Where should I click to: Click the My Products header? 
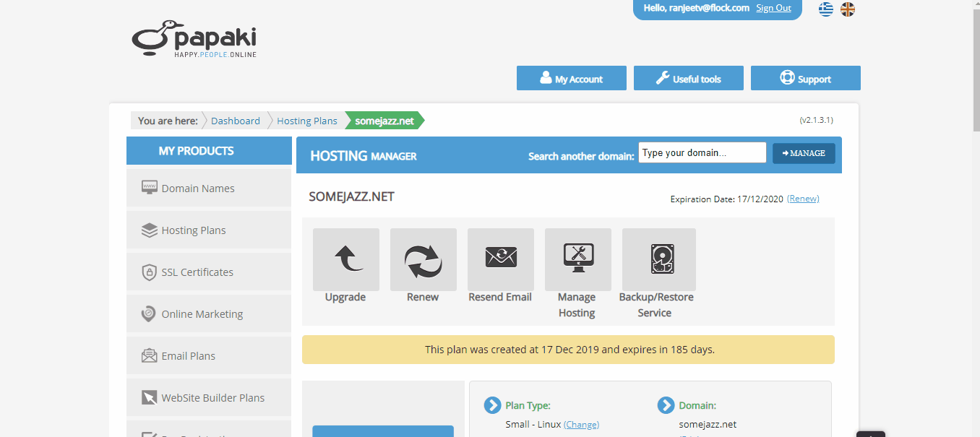[x=209, y=150]
